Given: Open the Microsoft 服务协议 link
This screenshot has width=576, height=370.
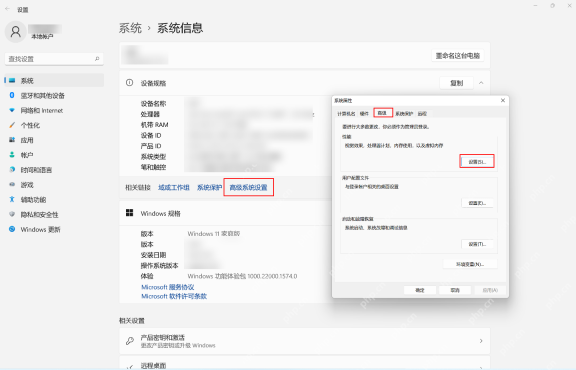Looking at the screenshot, I should [168, 287].
